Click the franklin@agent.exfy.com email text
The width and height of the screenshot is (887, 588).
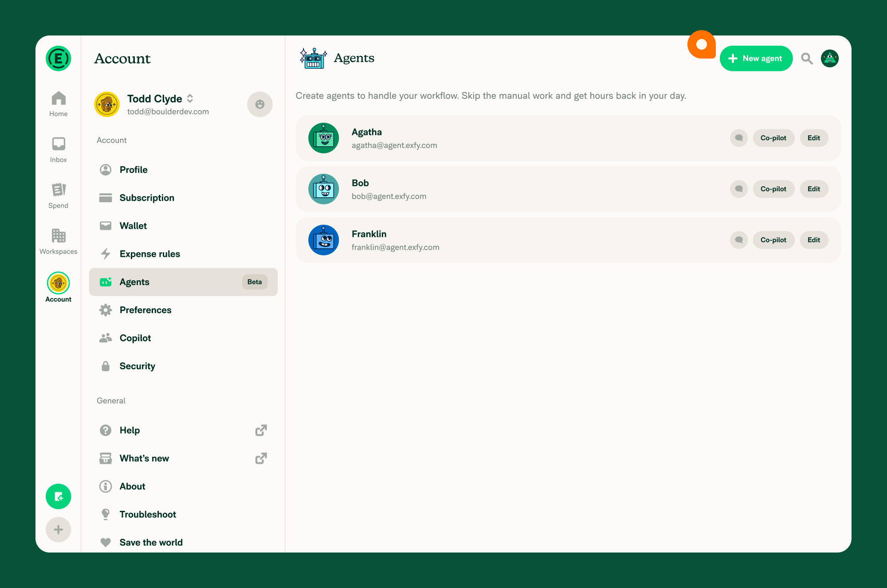396,247
